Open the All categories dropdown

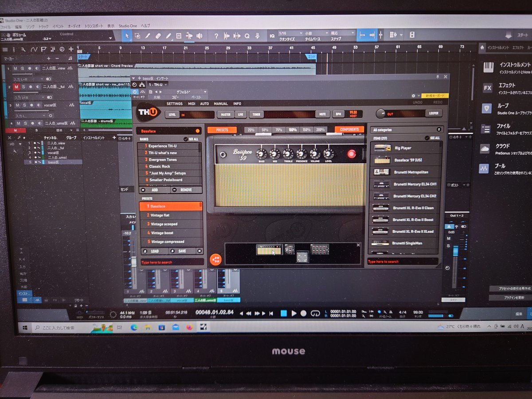coord(407,129)
